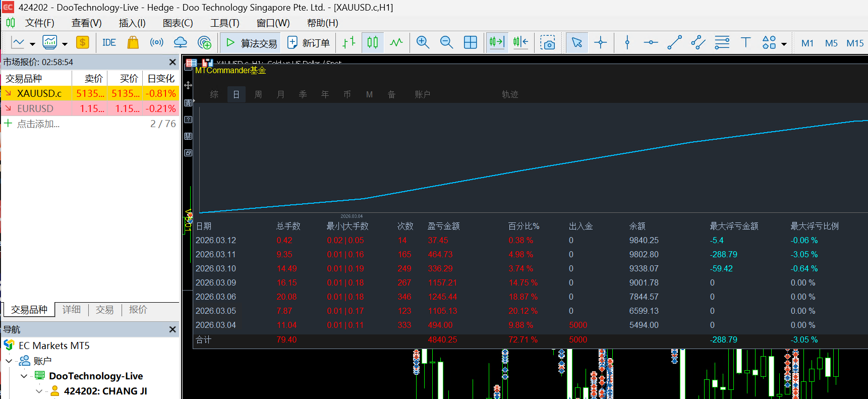The image size is (868, 399).
Task: Draw an equidistant channel object
Action: (698, 42)
